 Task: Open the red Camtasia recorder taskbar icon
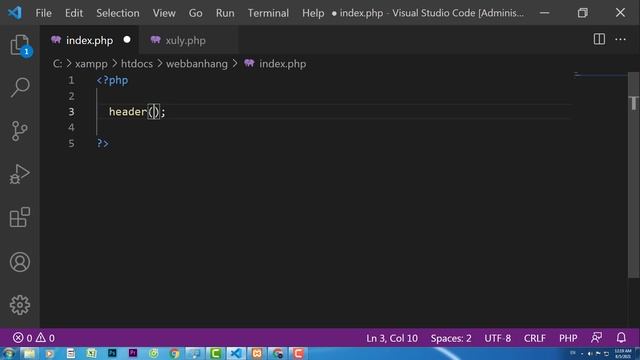(298, 353)
